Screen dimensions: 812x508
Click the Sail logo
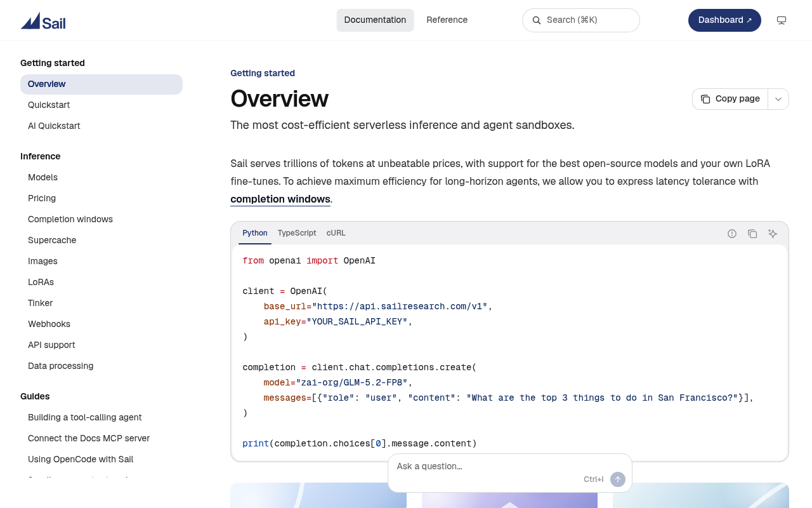[x=43, y=21]
